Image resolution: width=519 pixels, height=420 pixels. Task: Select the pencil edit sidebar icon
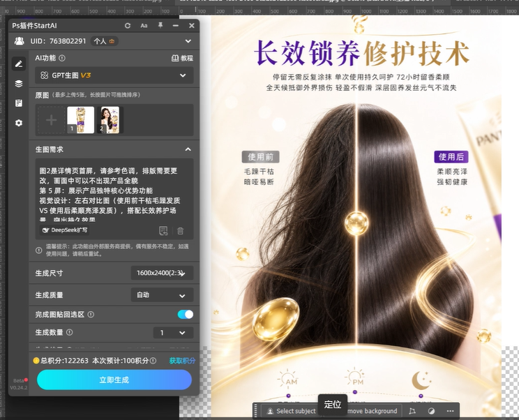coord(19,64)
